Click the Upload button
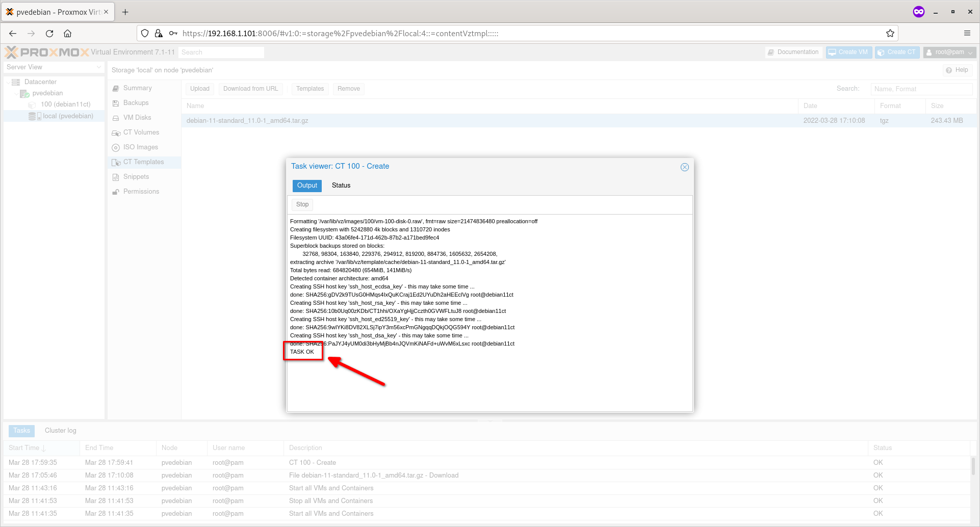 coord(200,89)
